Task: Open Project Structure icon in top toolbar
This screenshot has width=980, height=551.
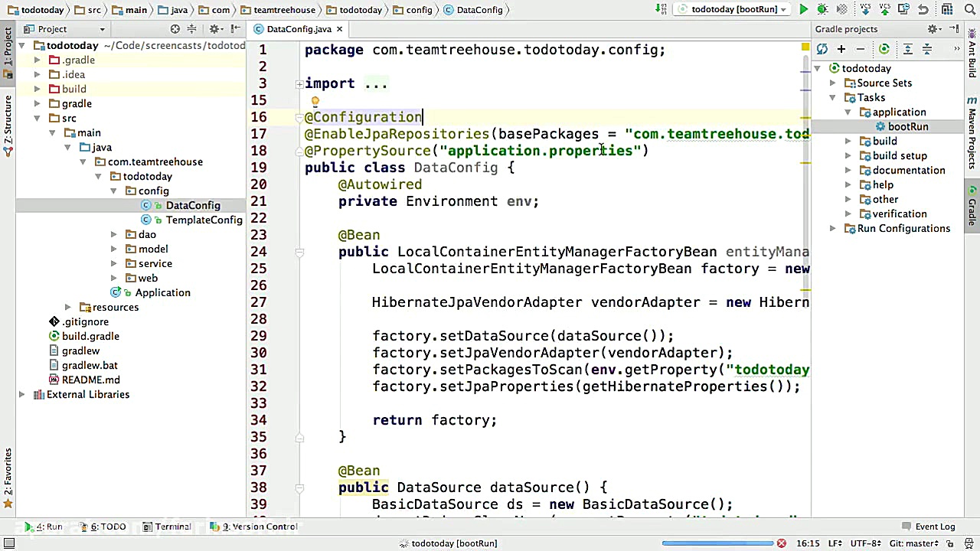Action: coord(946,9)
